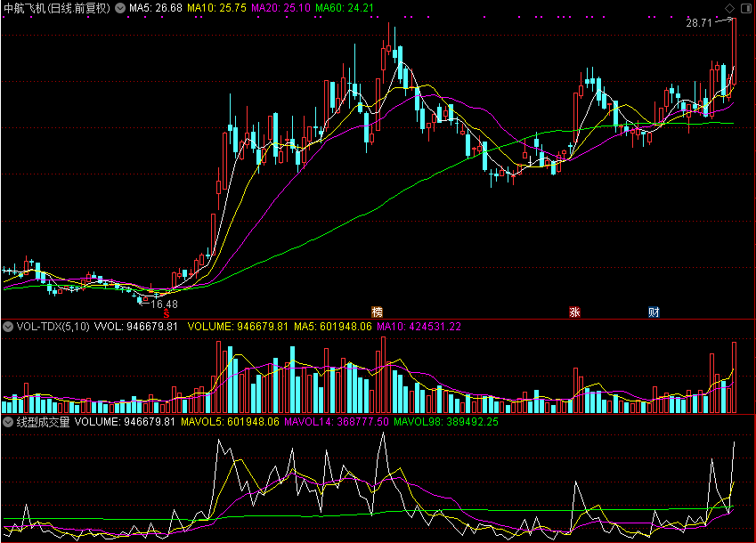This screenshot has height=543, width=756.
Task: Toggle the side panel icon at top-right
Action: coord(745,8)
